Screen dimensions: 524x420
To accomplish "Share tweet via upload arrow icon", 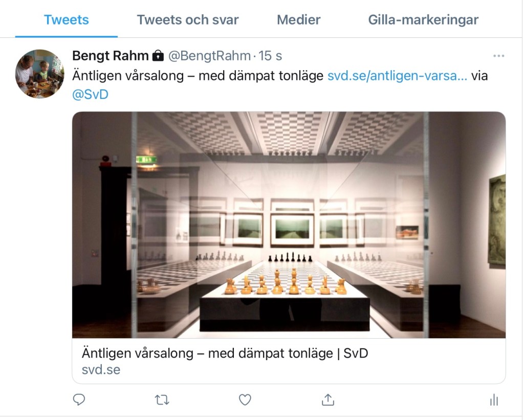I will pos(328,400).
